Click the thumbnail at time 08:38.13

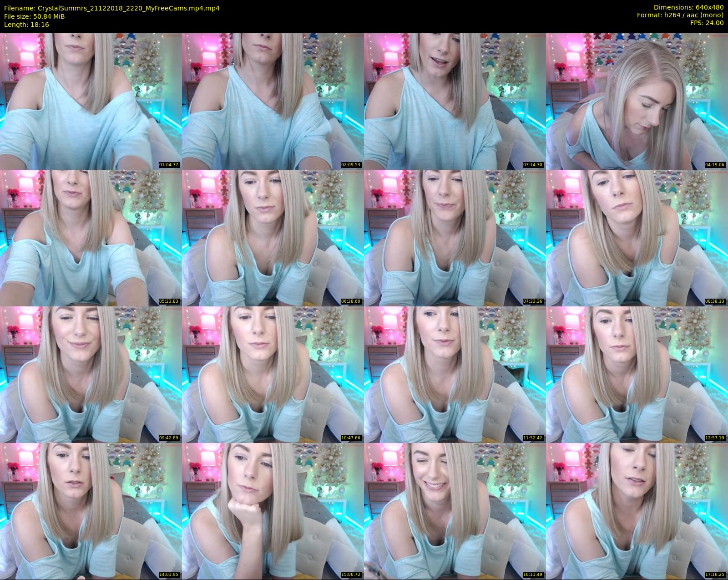(x=637, y=238)
